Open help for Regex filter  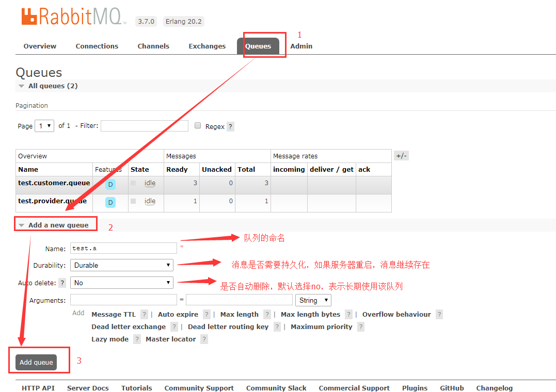(230, 126)
